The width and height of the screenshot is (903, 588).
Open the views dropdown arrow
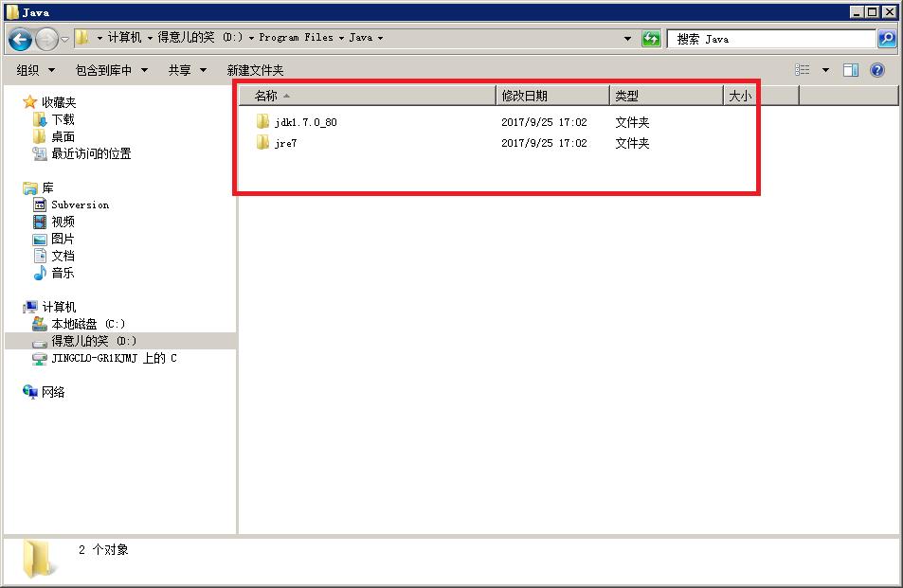tap(825, 69)
